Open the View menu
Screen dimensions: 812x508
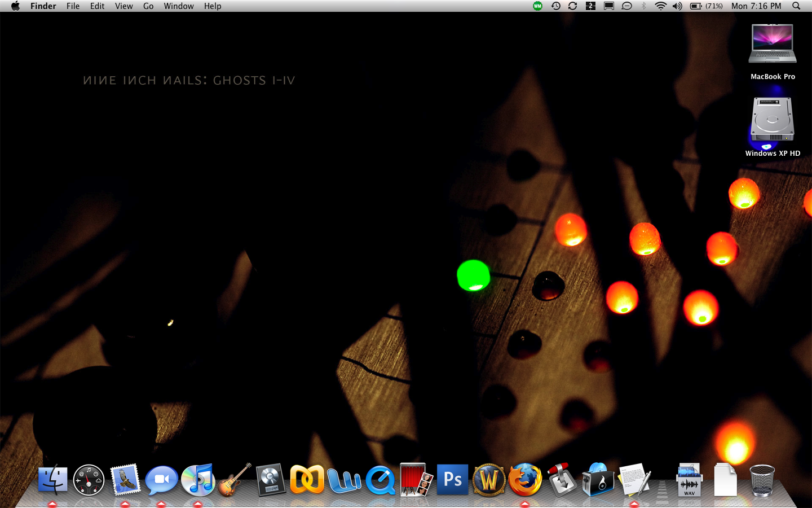123,6
